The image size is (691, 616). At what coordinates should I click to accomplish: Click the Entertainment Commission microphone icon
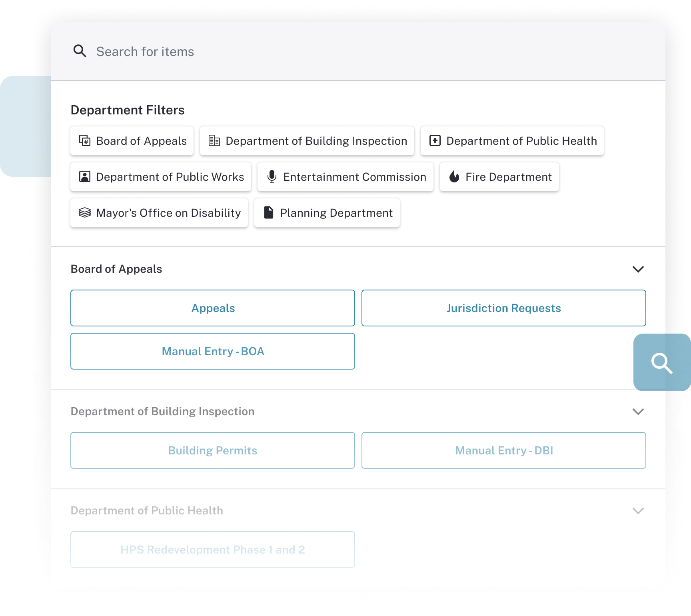click(272, 176)
